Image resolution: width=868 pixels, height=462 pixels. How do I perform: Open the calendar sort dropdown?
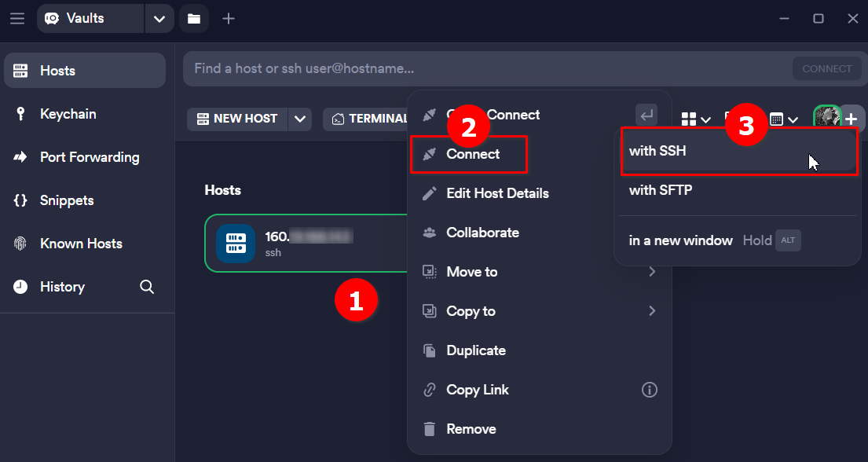click(785, 119)
